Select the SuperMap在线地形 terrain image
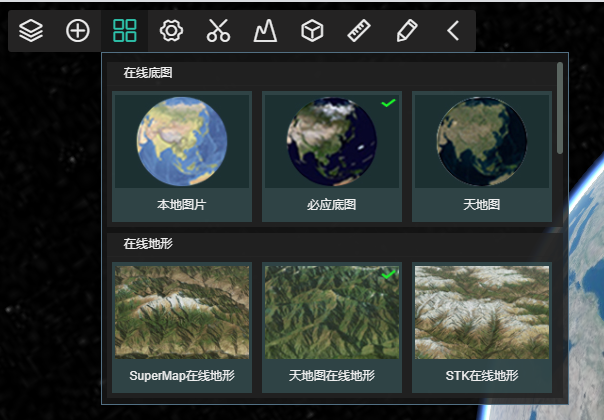The image size is (604, 420). (182, 312)
